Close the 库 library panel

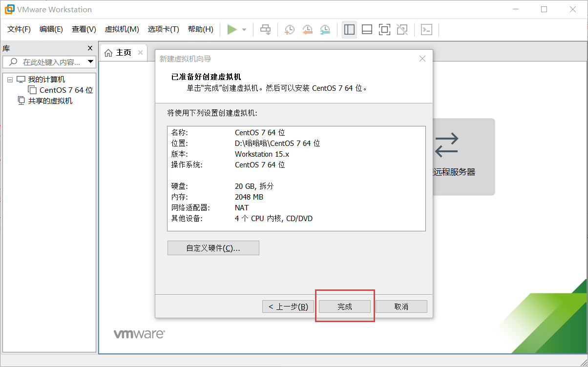(90, 48)
